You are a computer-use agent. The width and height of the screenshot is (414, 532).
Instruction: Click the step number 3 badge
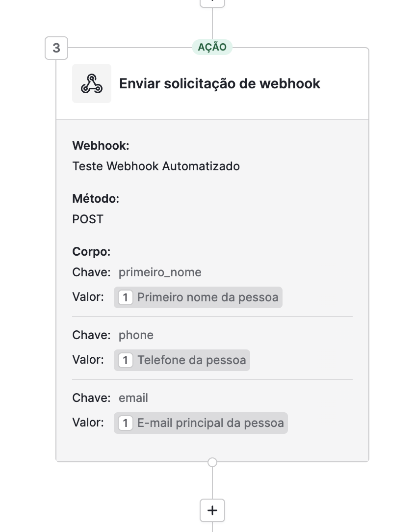click(x=56, y=48)
